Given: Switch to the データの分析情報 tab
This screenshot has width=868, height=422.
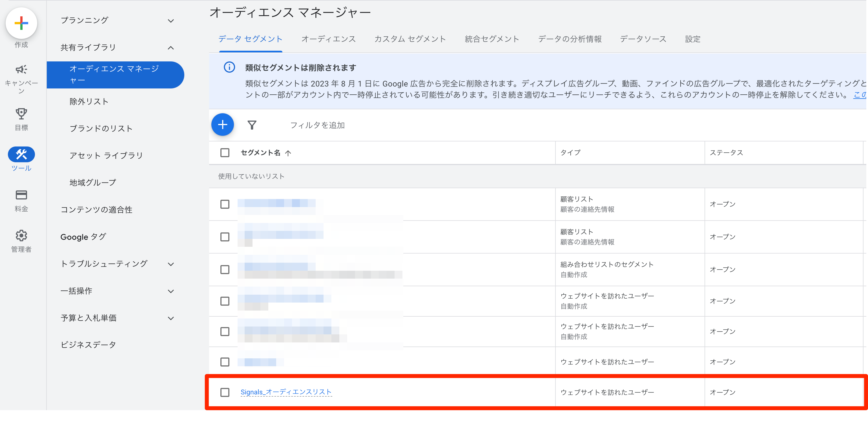Looking at the screenshot, I should click(x=570, y=39).
